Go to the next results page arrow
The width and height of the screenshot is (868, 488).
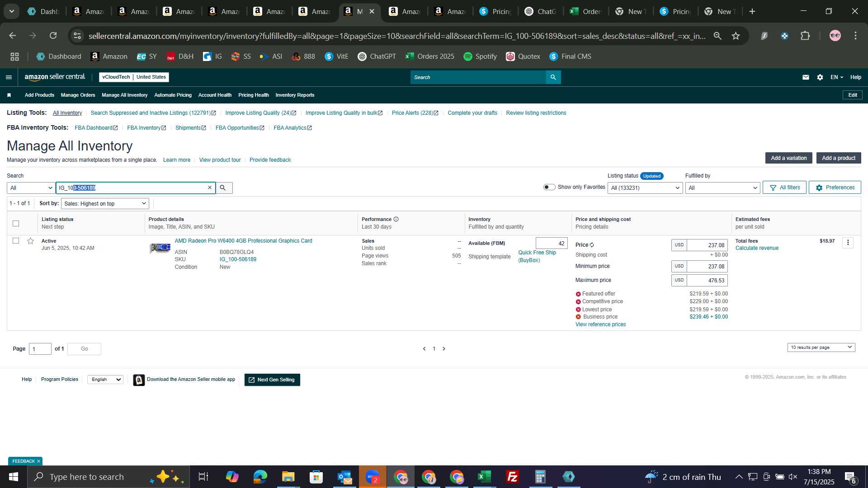[x=444, y=349]
